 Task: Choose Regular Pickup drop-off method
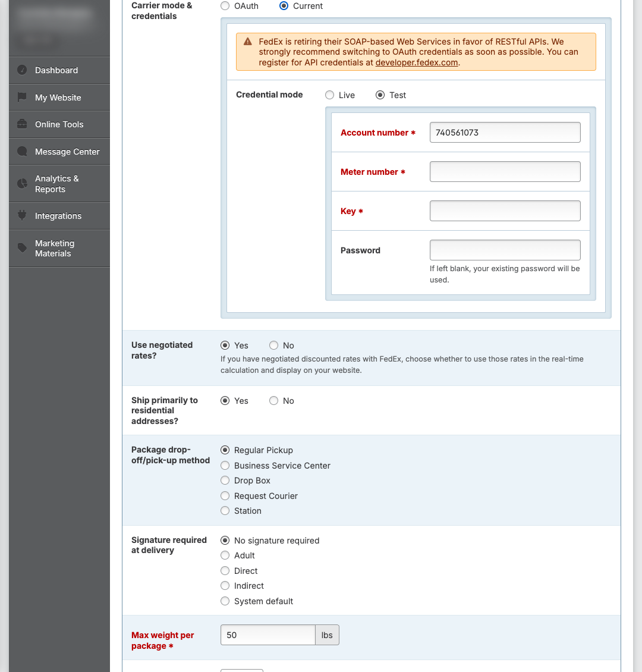[225, 450]
